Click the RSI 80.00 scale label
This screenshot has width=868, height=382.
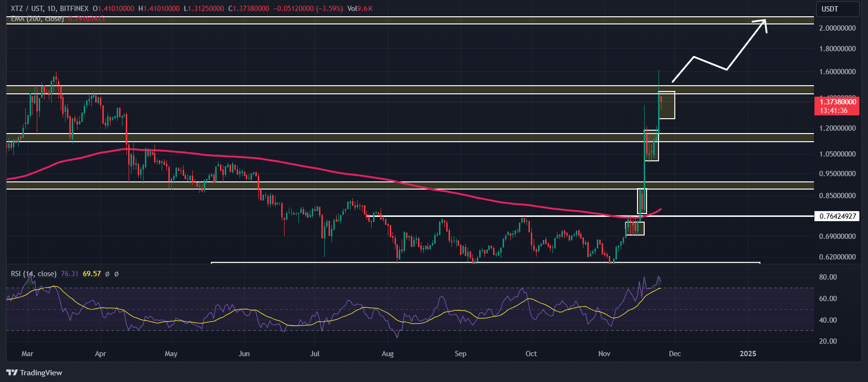(x=828, y=277)
